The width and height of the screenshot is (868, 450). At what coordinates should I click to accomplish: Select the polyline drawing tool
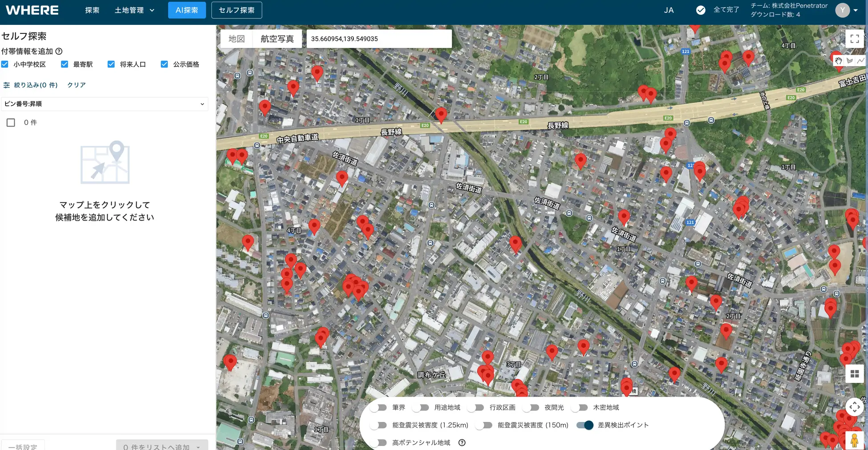[861, 60]
